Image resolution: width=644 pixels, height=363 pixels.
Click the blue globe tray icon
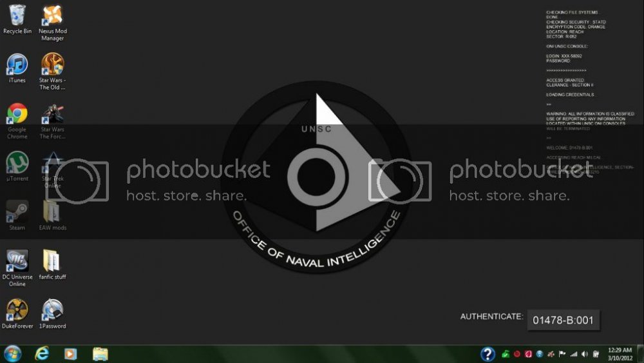pyautogui.click(x=540, y=354)
